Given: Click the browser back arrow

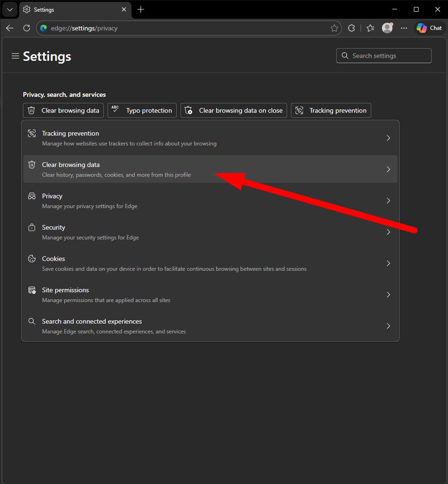Looking at the screenshot, I should (10, 28).
